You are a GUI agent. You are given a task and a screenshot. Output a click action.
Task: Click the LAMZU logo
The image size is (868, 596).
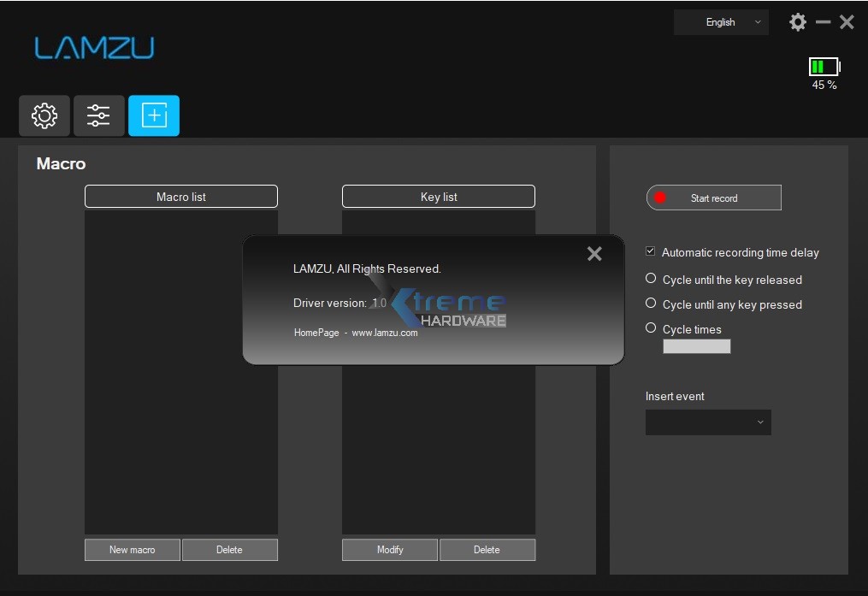tap(94, 50)
